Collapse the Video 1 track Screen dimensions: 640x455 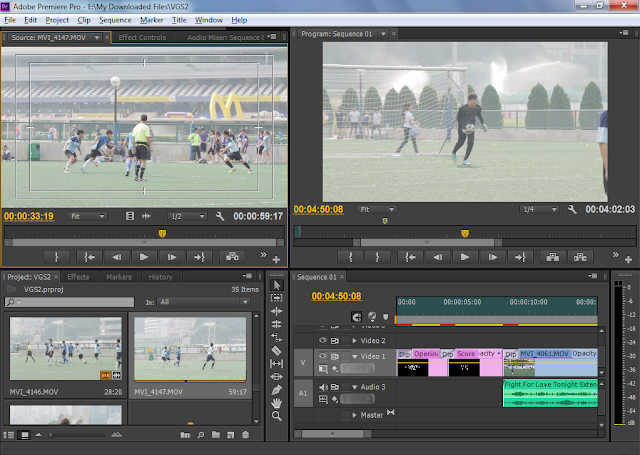point(354,356)
